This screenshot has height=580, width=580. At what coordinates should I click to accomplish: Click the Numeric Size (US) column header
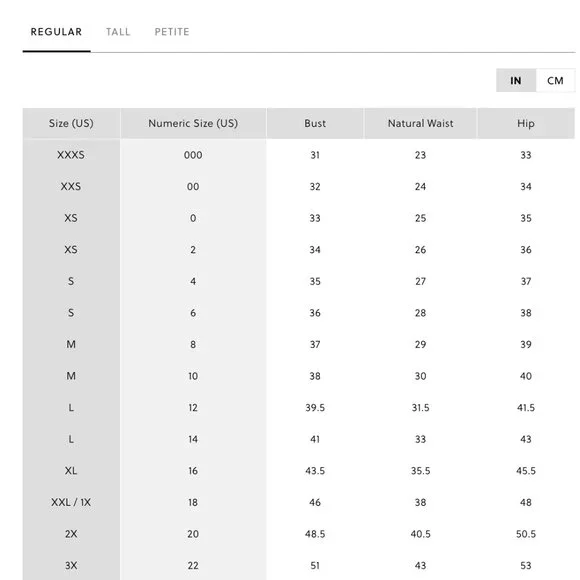[193, 123]
